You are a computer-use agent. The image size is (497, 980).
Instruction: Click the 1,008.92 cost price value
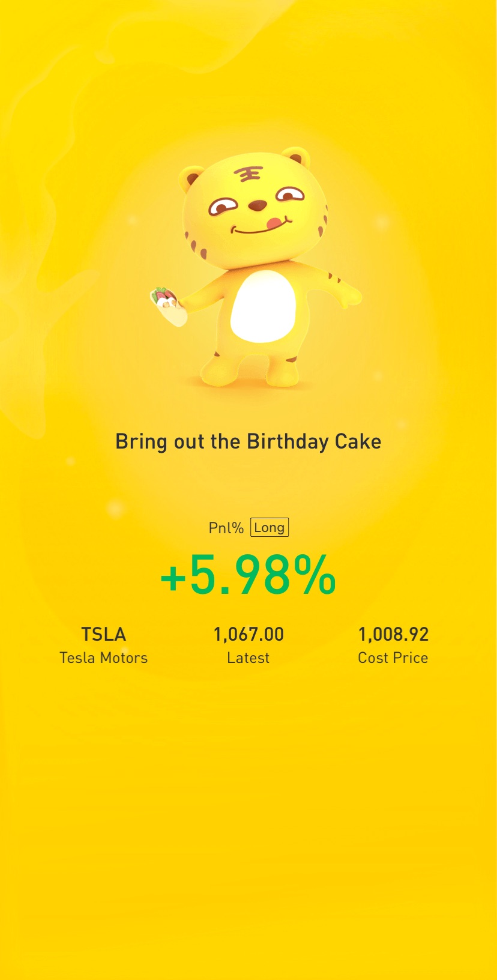393,634
